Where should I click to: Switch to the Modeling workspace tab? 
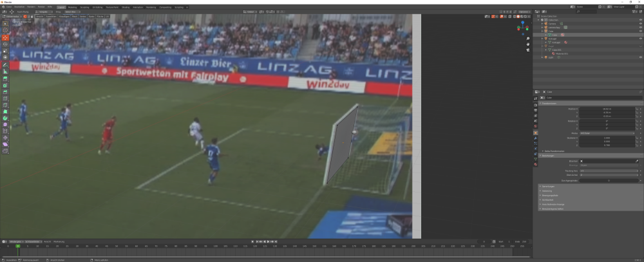coord(72,7)
